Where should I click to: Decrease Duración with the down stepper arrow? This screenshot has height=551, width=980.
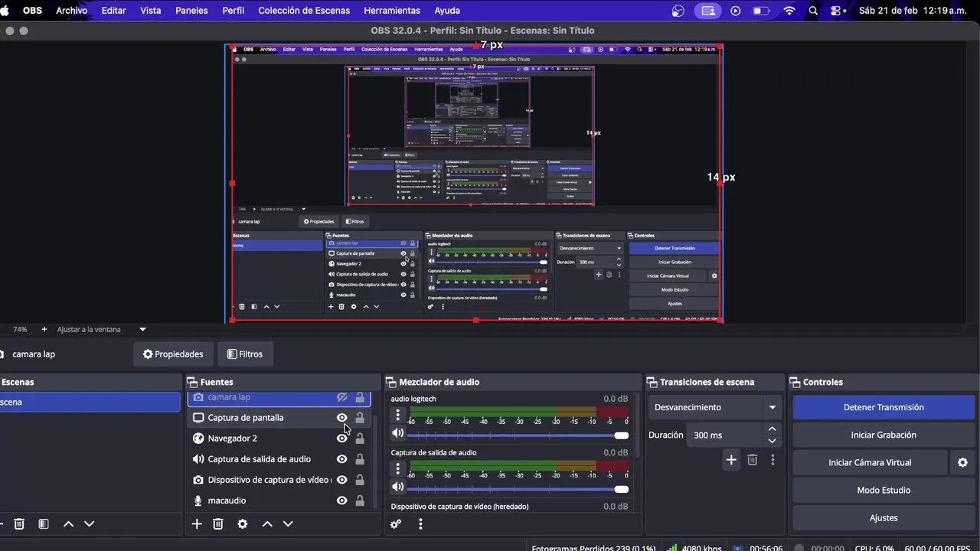coord(772,441)
